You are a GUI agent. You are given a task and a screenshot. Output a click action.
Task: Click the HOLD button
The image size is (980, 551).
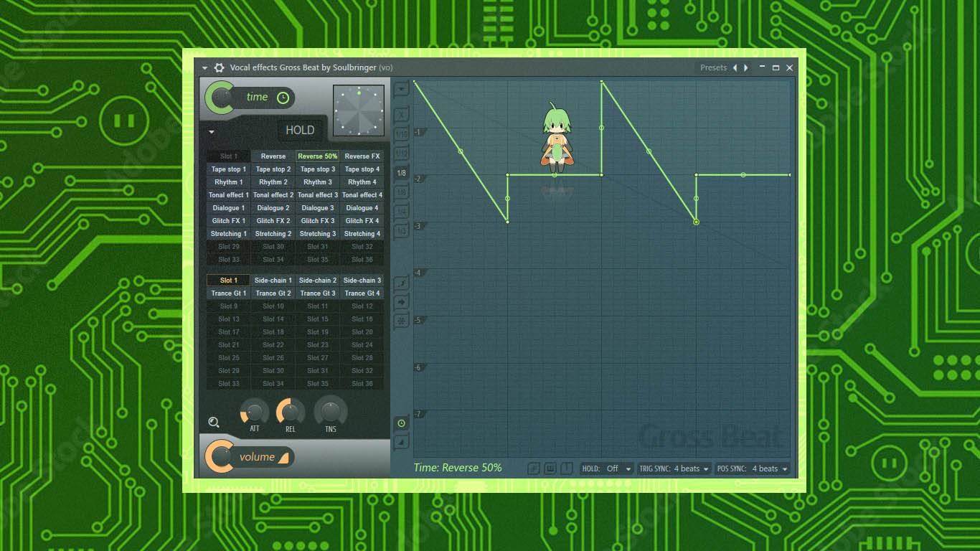(300, 130)
